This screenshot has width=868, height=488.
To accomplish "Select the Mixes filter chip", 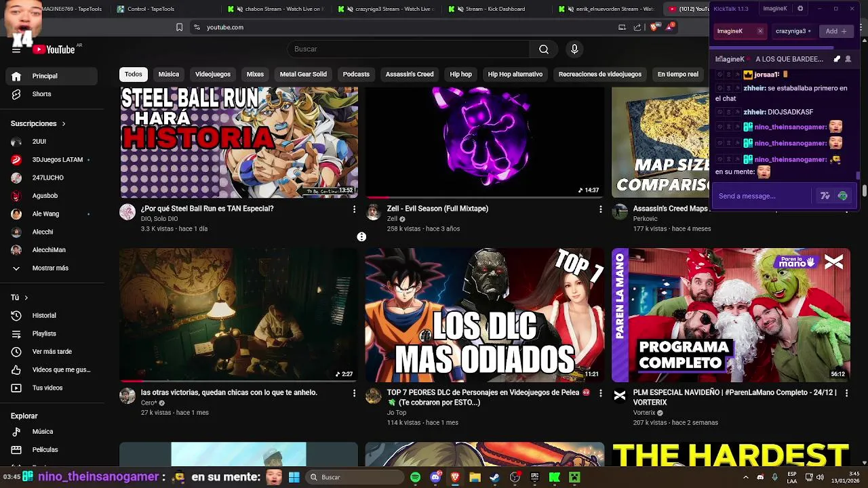I will 255,74.
